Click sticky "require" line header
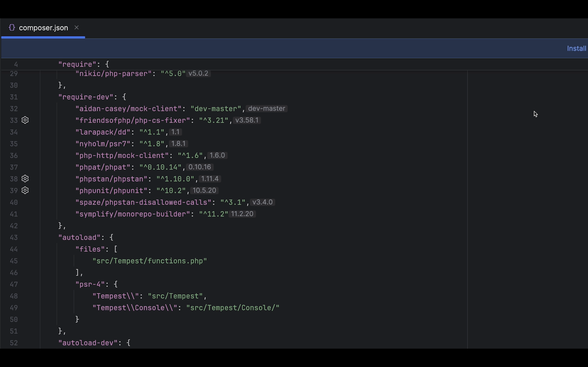 pyautogui.click(x=78, y=64)
